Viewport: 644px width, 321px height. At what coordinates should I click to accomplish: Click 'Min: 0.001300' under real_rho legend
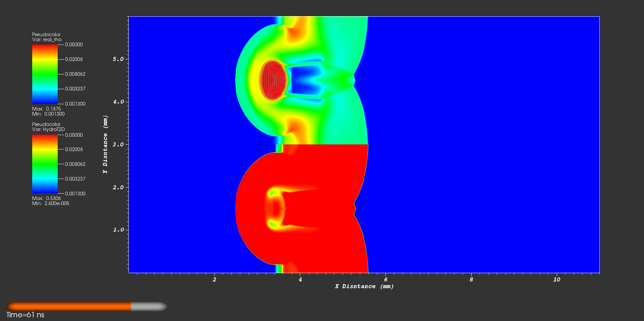[48, 114]
